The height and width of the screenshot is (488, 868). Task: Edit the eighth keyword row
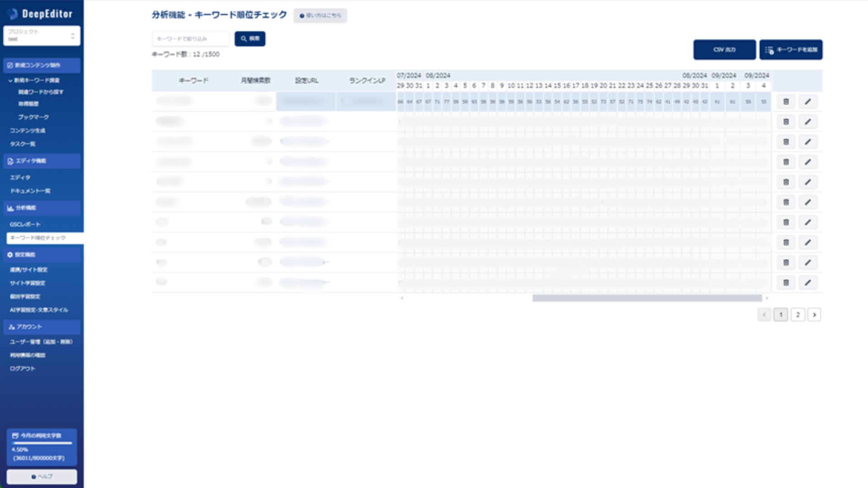808,242
